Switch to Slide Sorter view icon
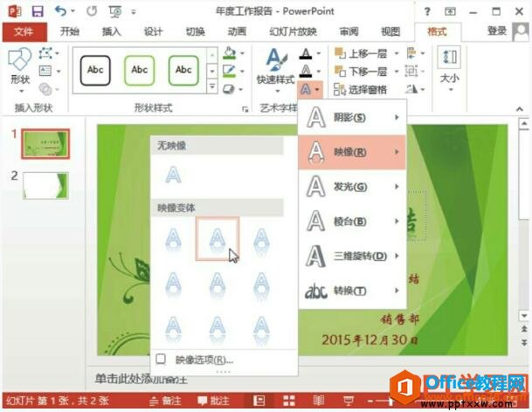 click(289, 401)
